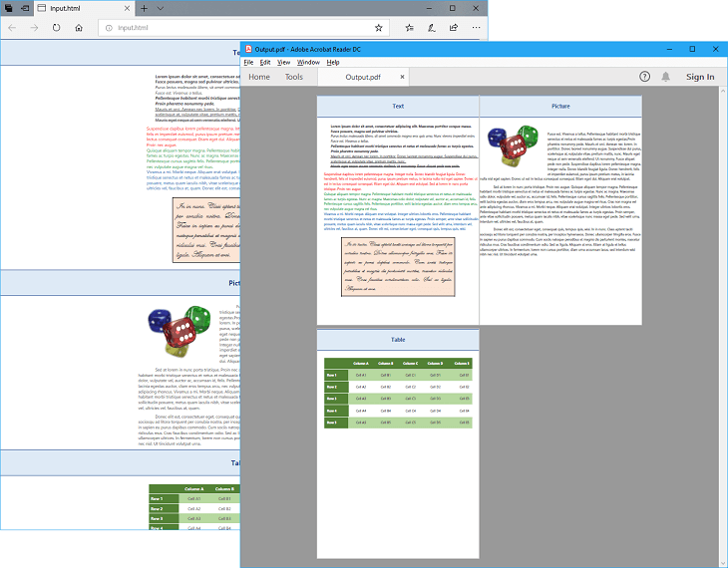Close the Output.pdf document tab
728x568 pixels.
pos(402,77)
